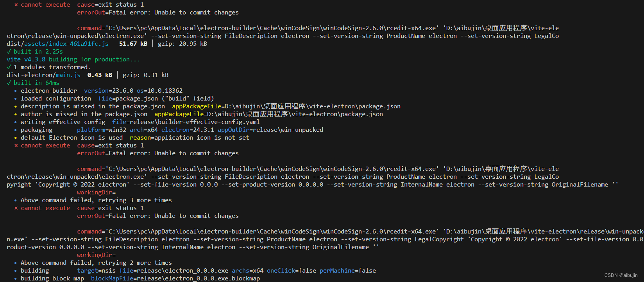Click the 'built in 64ms' line

(x=33, y=83)
